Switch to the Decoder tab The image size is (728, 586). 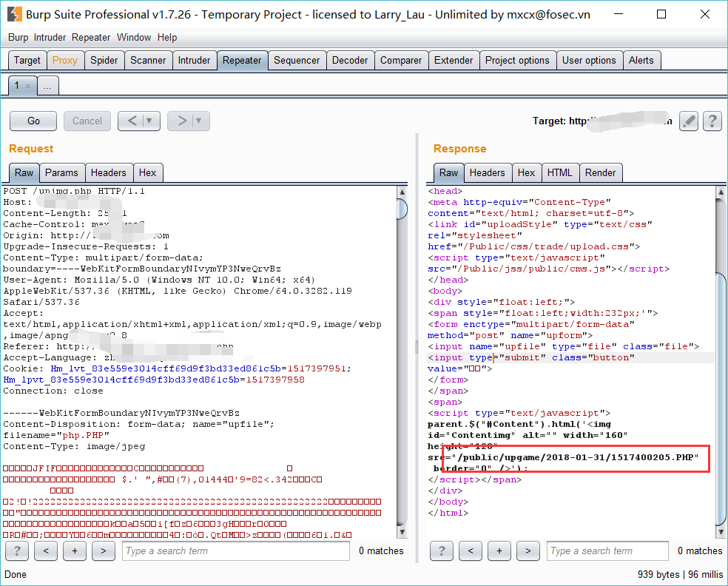coord(350,61)
